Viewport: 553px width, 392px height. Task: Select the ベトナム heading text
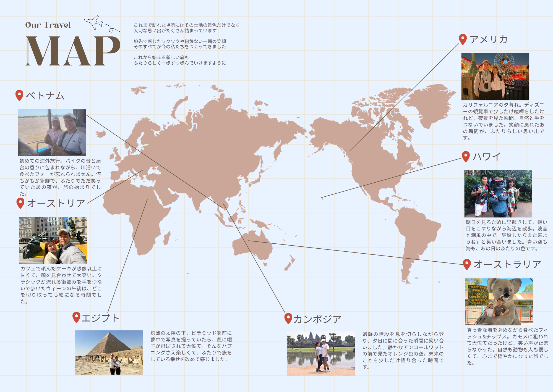tap(45, 96)
